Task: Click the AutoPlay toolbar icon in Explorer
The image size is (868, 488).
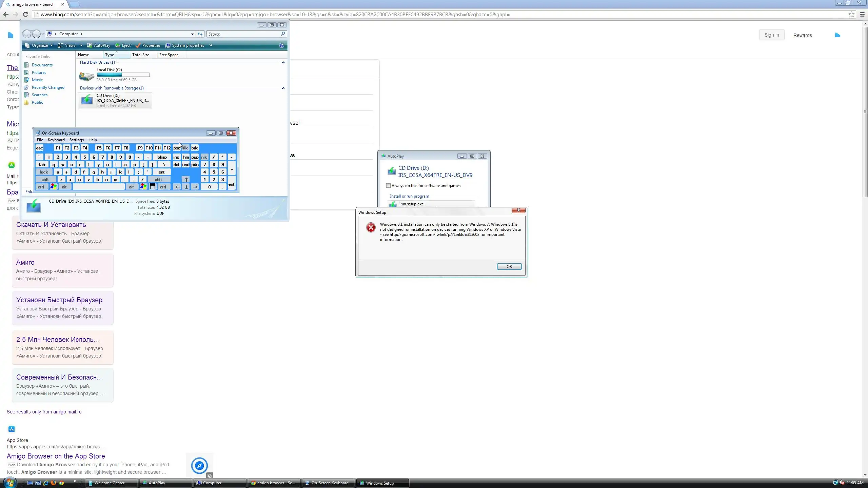Action: 90,45
